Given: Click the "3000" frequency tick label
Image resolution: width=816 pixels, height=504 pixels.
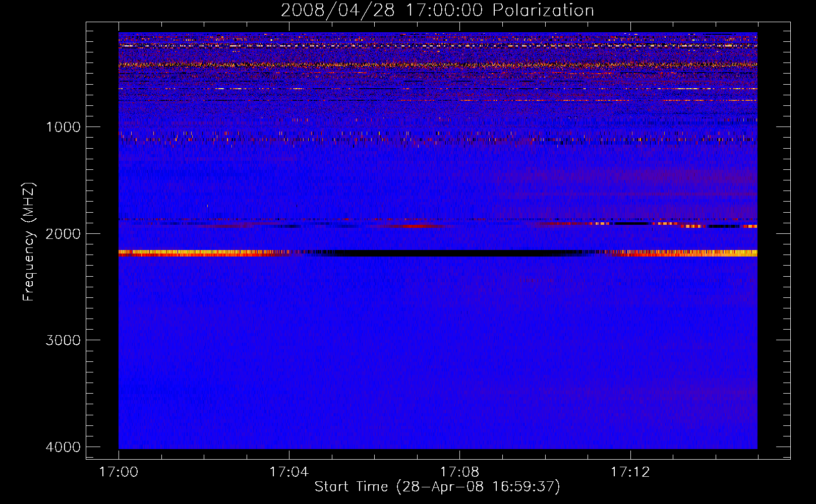Looking at the screenshot, I should 63,340.
